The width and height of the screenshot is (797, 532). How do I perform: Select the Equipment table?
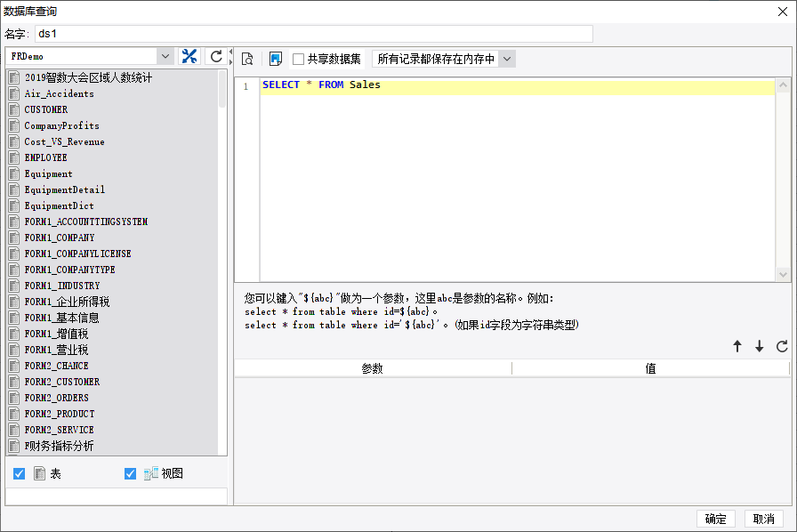click(x=48, y=173)
